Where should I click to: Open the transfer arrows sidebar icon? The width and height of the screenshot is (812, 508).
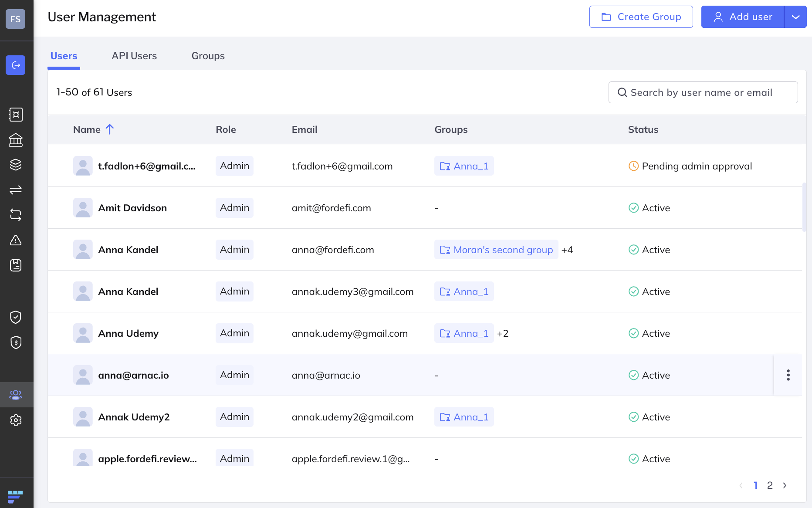tap(16, 190)
